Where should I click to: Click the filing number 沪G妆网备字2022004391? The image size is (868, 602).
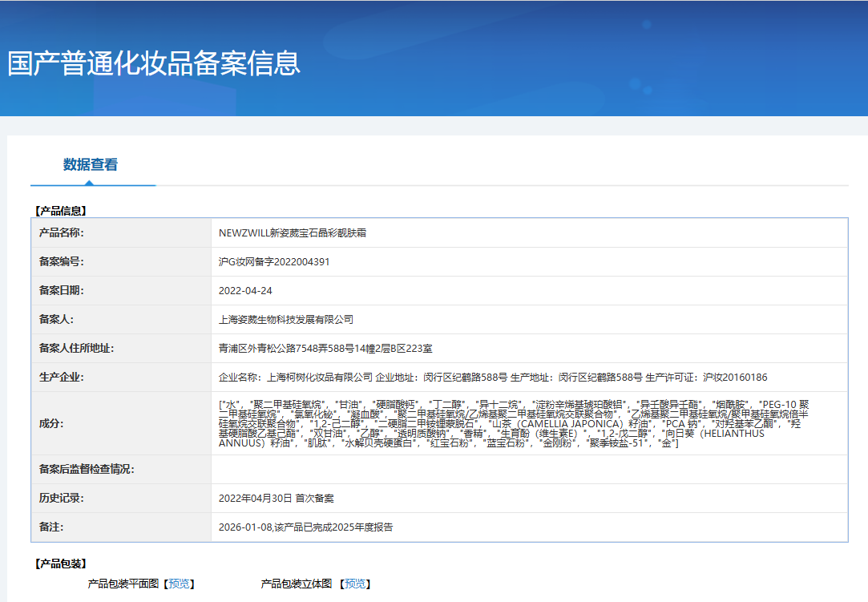coord(274,262)
